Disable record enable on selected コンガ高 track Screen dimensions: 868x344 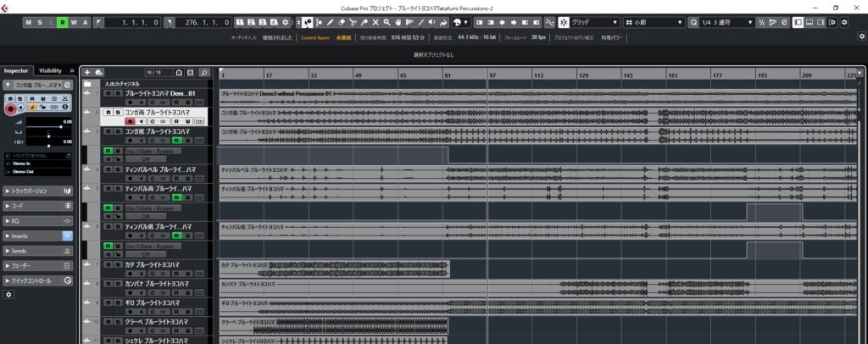click(129, 121)
